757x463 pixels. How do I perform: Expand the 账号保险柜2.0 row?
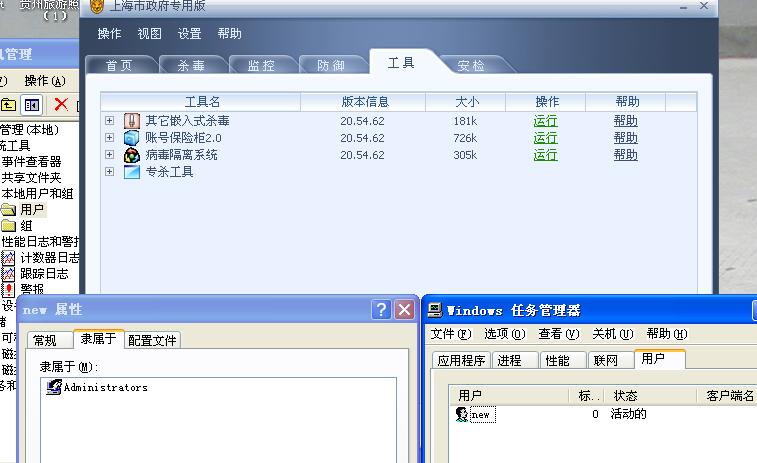click(x=110, y=138)
